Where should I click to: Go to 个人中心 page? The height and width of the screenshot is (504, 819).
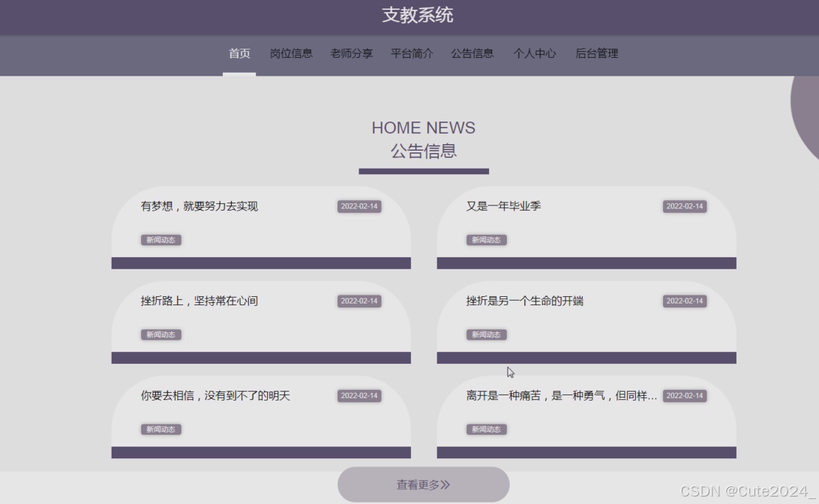click(x=534, y=54)
